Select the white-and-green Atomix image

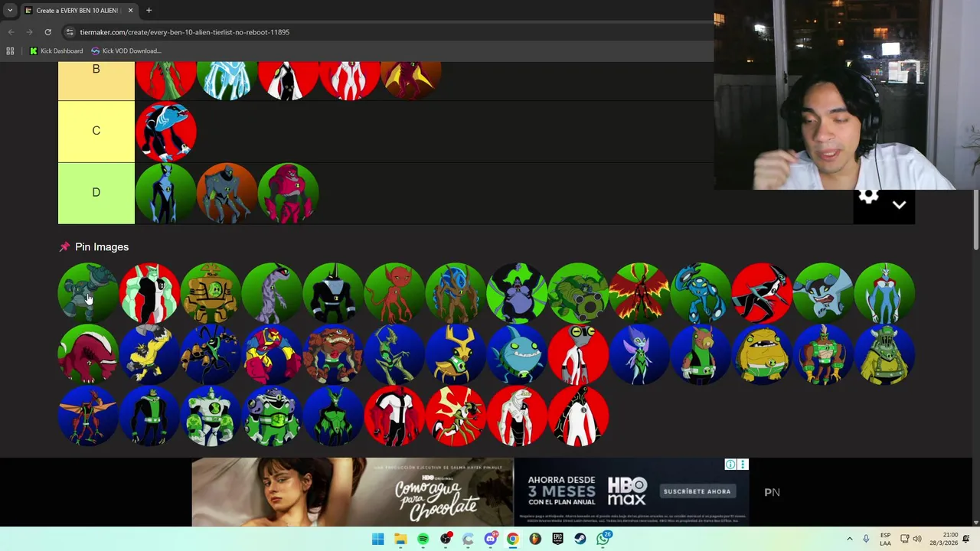[211, 415]
